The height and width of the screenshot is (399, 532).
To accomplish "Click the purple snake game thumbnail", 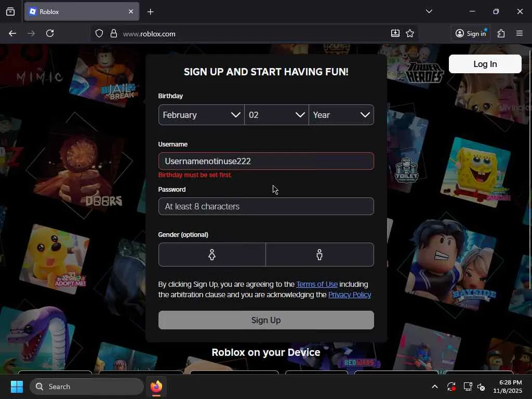I will click(x=37, y=339).
